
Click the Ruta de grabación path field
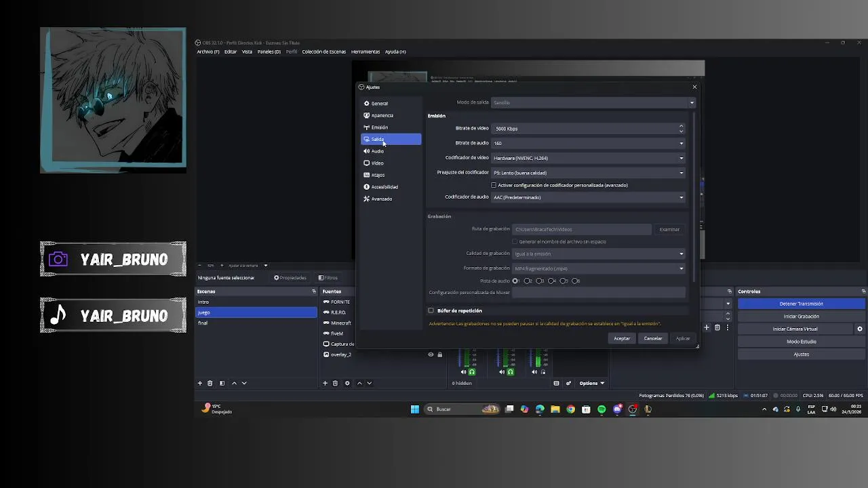[582, 229]
